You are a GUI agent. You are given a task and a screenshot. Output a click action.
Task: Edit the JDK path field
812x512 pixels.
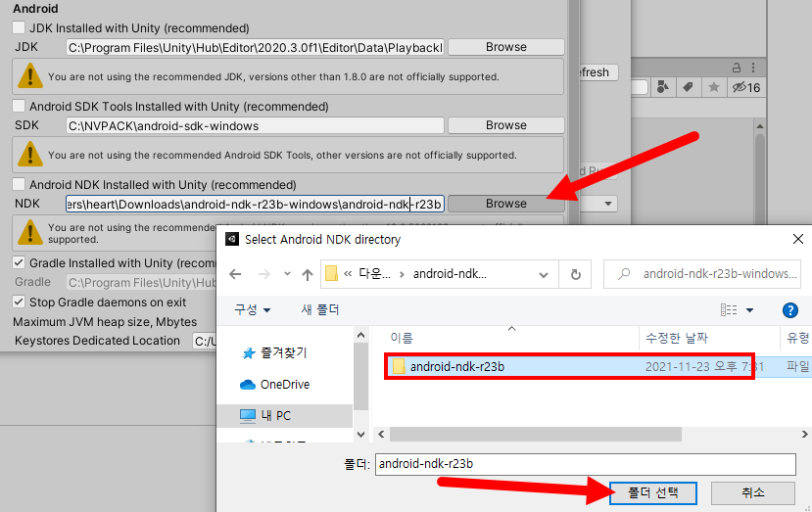[x=255, y=48]
